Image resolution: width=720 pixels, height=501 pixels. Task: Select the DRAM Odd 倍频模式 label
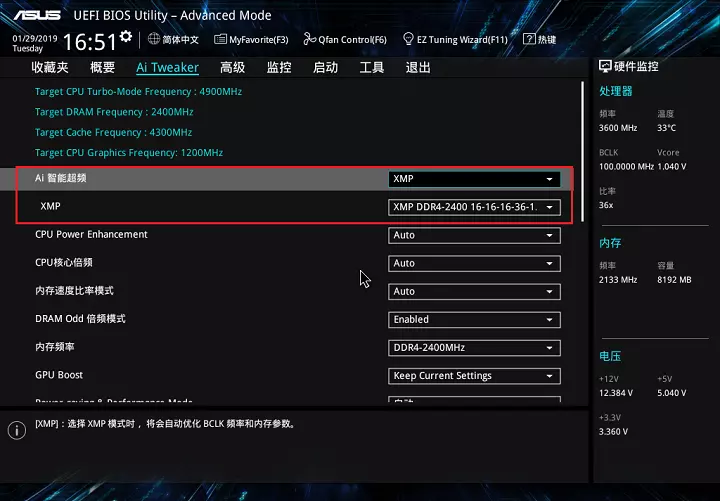[80, 319]
